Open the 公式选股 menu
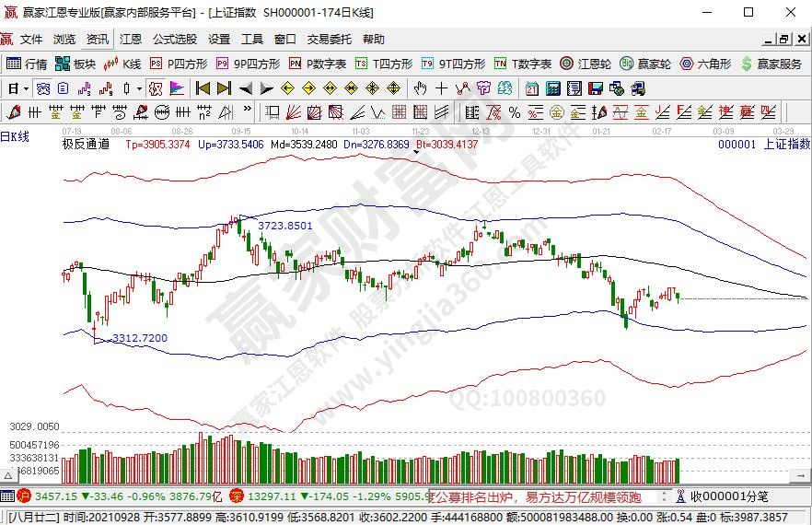Screen dimensions: 812x525 pos(174,40)
